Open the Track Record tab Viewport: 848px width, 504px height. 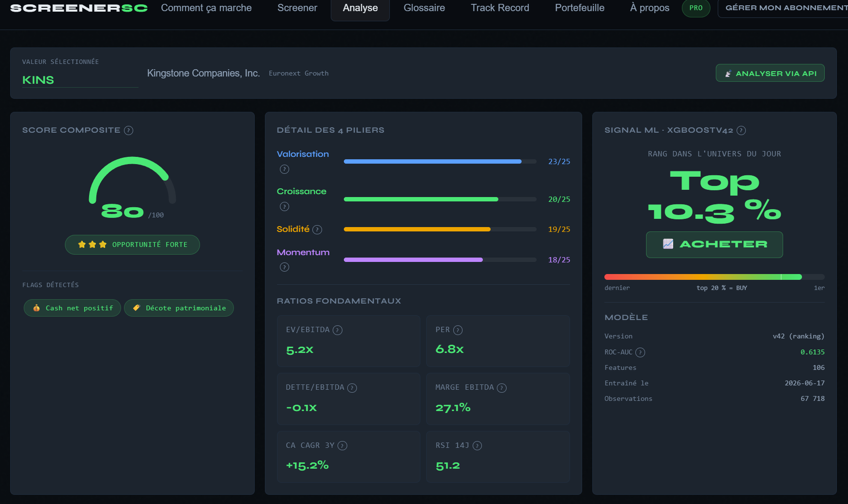click(500, 8)
